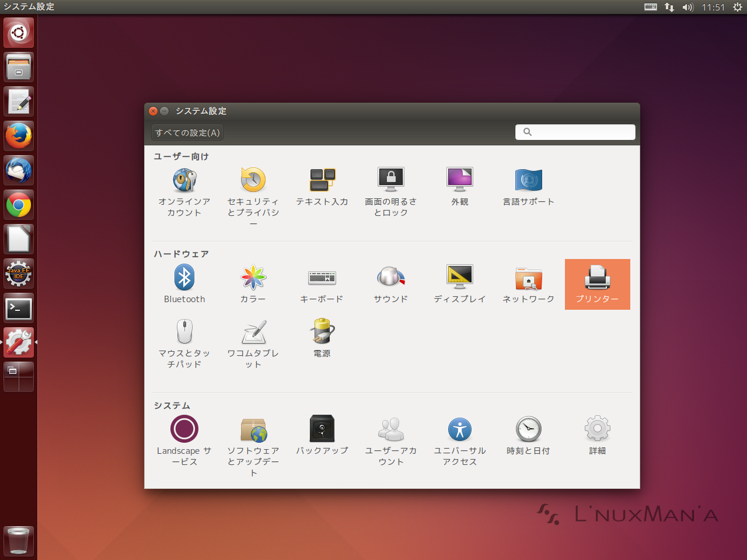The height and width of the screenshot is (560, 747).
Task: Focus the settings search field
Action: (575, 132)
